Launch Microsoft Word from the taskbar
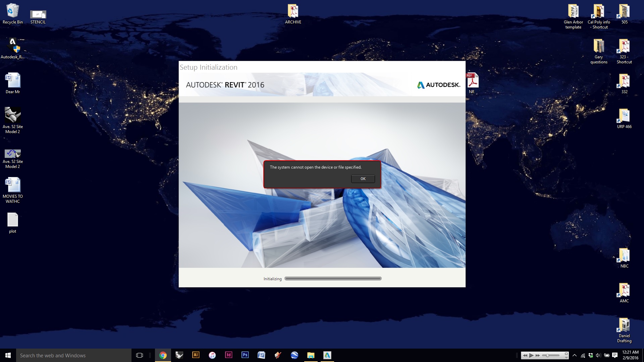 click(x=262, y=355)
